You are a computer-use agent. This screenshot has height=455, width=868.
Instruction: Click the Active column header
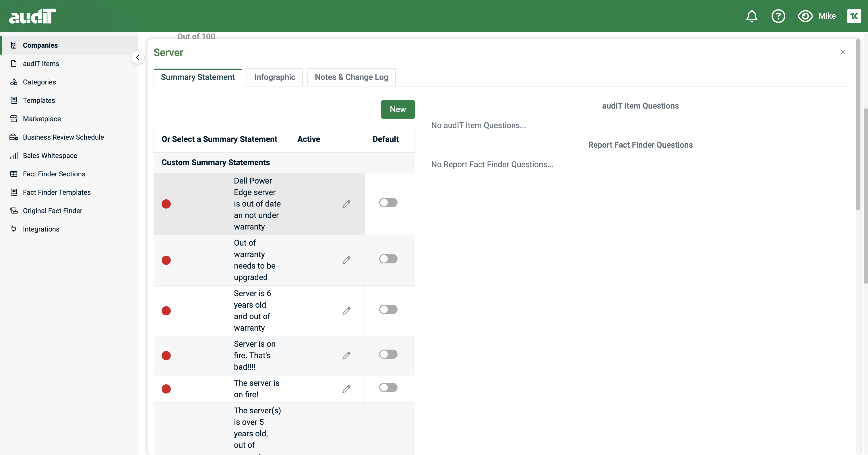pos(308,139)
